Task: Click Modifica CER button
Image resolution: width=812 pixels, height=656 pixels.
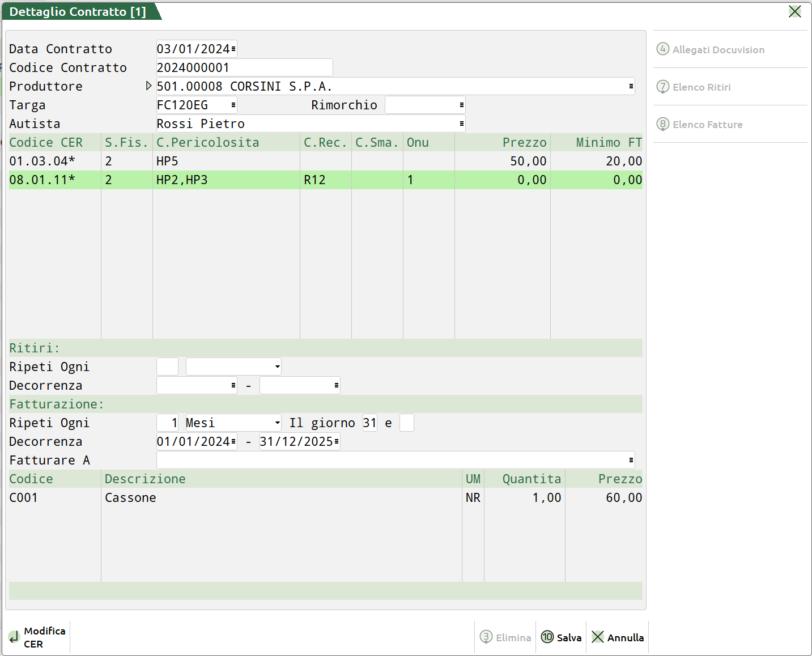Action: (x=37, y=638)
